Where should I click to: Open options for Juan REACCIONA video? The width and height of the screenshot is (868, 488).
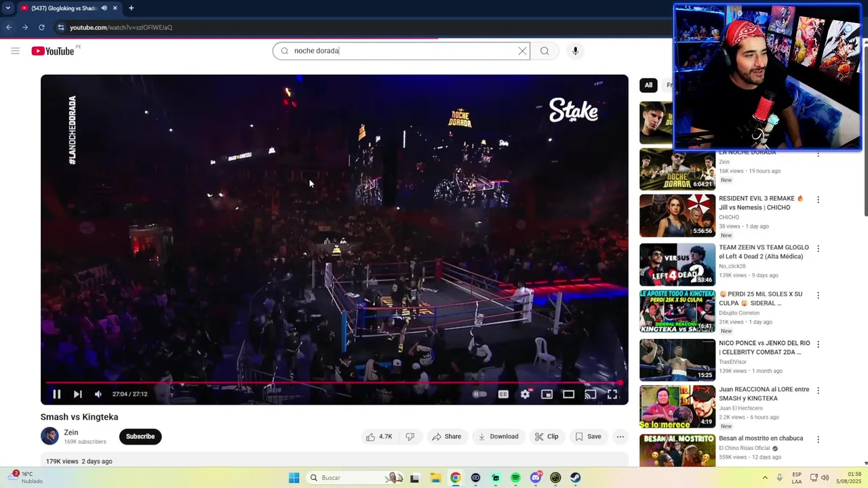[818, 391]
